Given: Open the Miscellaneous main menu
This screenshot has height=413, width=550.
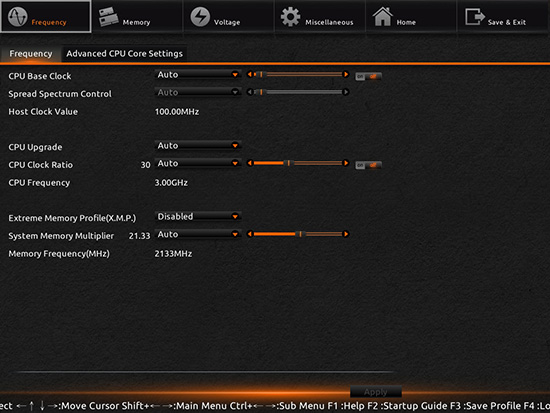Looking at the screenshot, I should (320, 16).
